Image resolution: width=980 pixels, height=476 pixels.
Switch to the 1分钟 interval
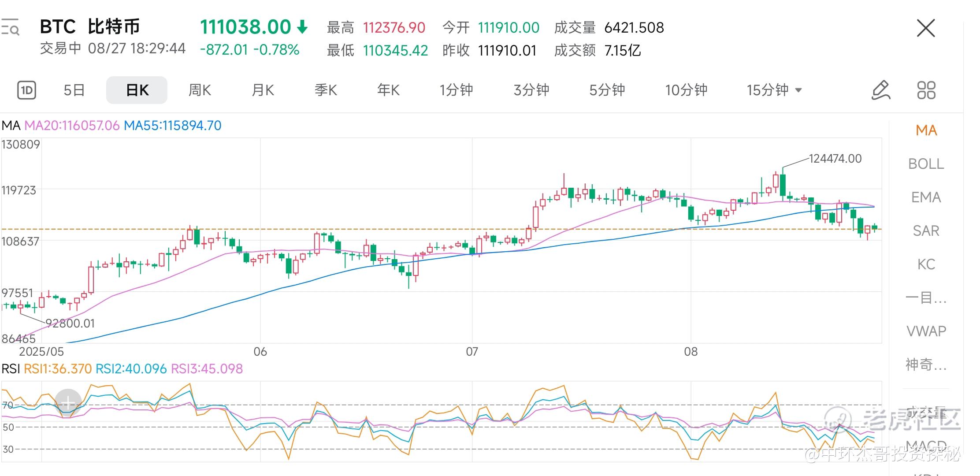coord(456,90)
